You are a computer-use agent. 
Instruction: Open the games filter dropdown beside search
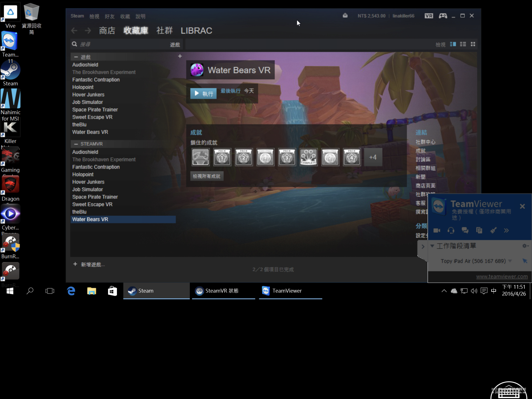point(175,45)
